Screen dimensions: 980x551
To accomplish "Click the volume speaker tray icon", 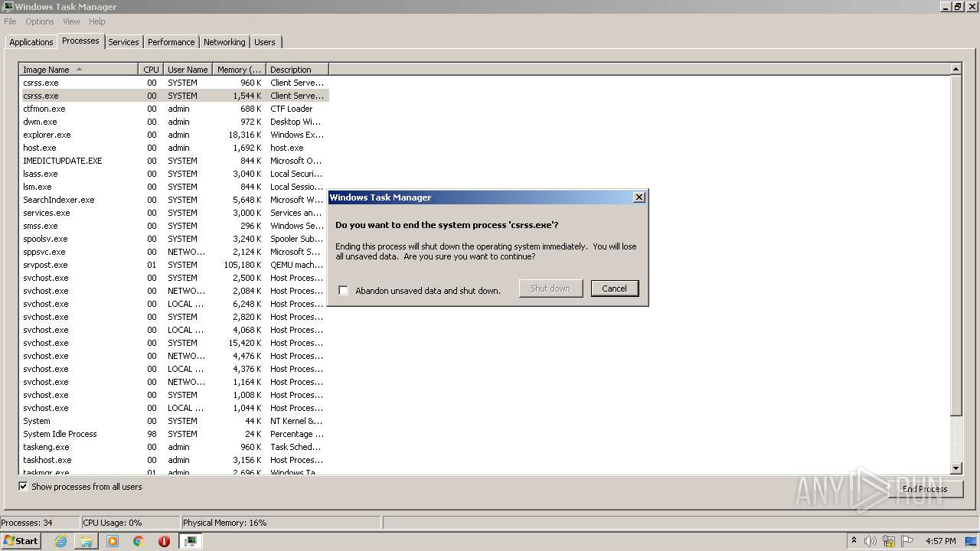I will 871,541.
